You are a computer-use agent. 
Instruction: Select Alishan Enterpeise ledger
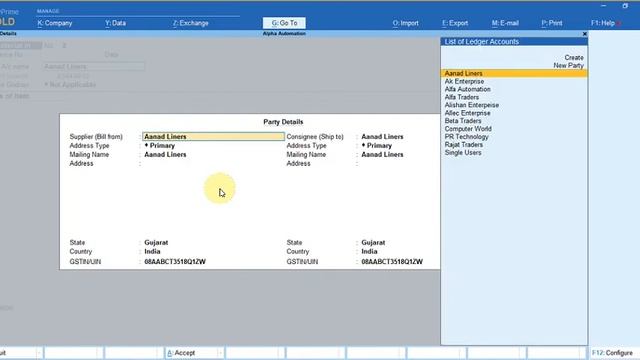(x=471, y=105)
